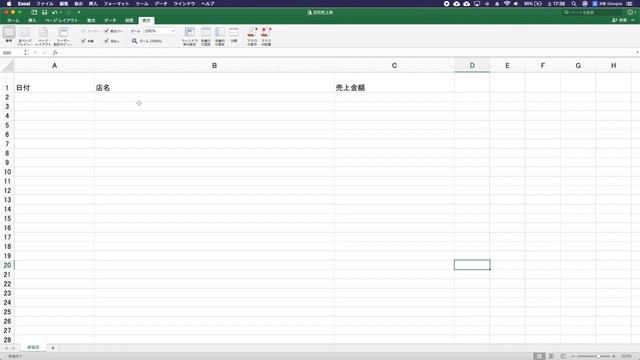Switch to the 数式 ribbon tab
This screenshot has height=360, width=640.
(x=91, y=20)
